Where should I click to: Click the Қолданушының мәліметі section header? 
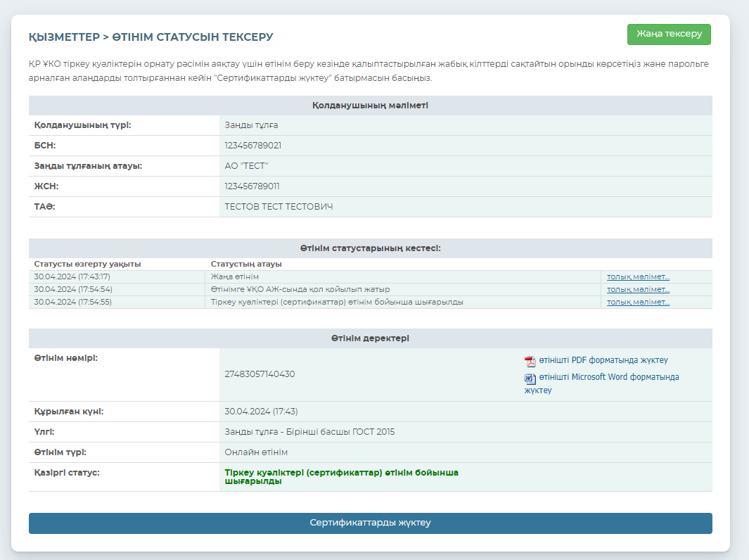click(x=370, y=106)
